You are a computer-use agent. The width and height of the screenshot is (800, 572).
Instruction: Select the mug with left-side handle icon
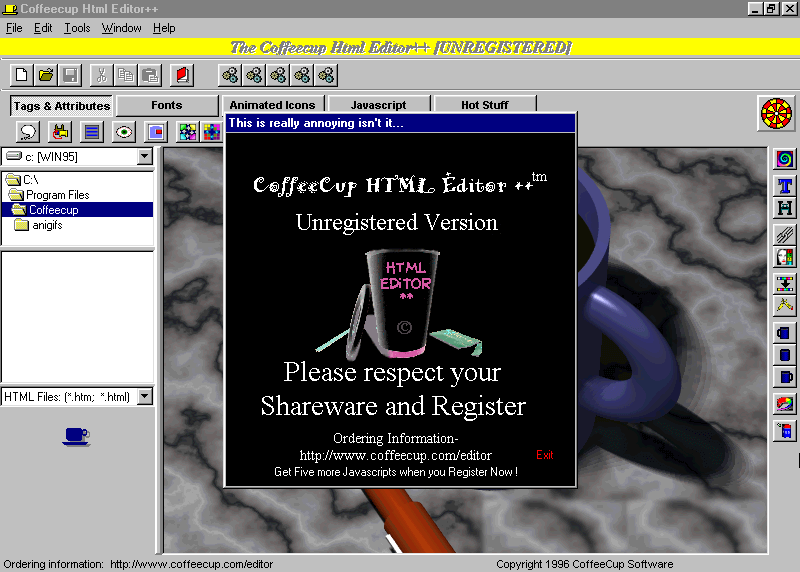point(785,333)
